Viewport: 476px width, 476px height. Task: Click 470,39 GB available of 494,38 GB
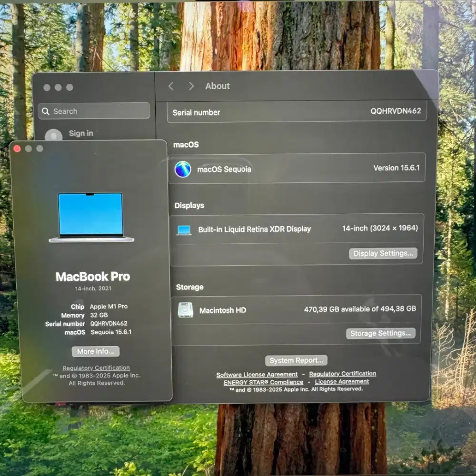[x=360, y=309]
